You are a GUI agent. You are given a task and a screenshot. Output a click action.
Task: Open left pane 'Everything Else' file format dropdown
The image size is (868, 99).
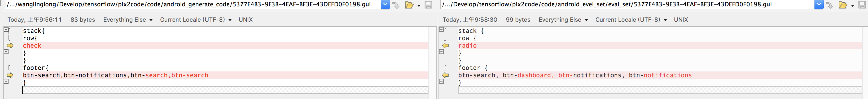pos(128,20)
